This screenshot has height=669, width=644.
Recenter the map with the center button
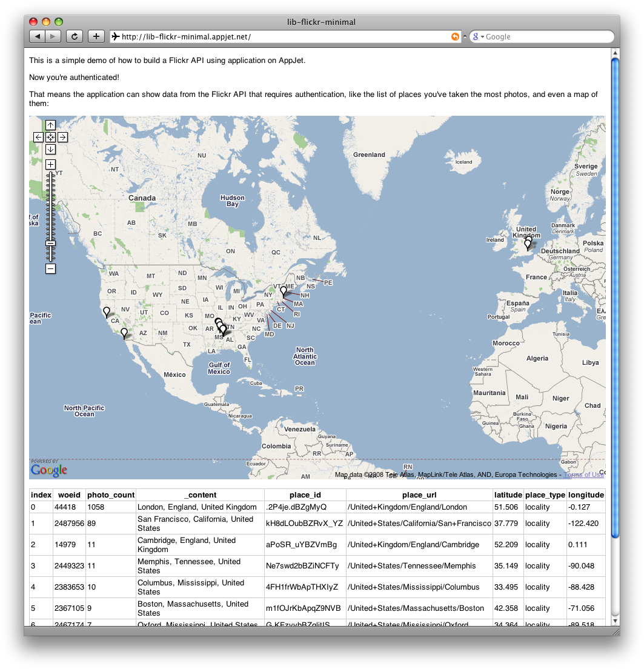click(x=50, y=137)
